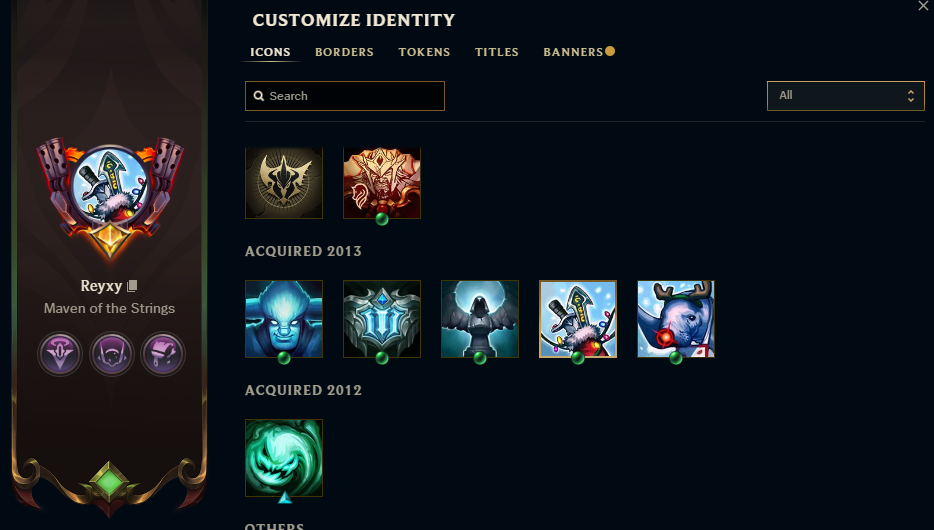Select the reindeer manatee icon
This screenshot has height=530, width=934.
pos(675,319)
